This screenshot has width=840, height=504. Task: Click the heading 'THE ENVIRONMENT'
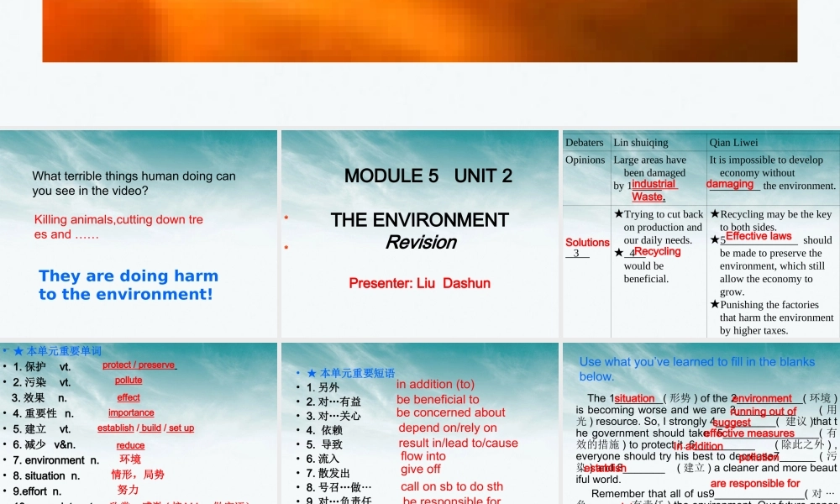(x=419, y=219)
